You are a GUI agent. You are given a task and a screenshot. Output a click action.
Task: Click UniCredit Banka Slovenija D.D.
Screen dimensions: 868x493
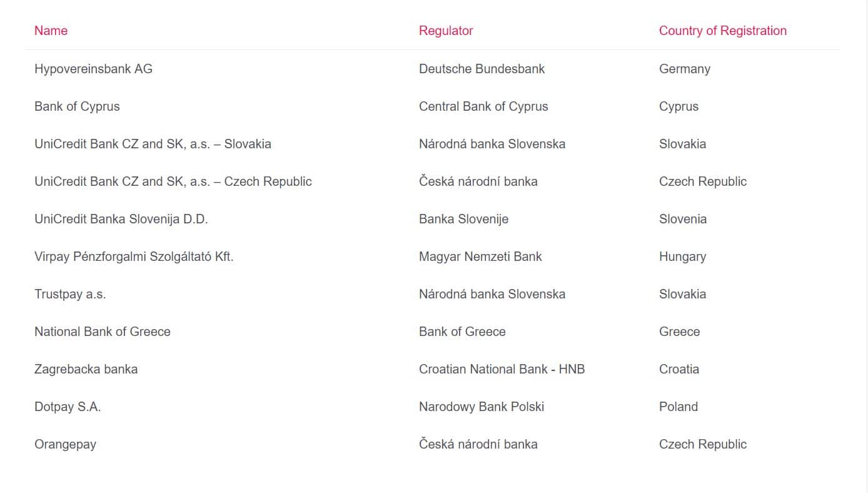click(x=121, y=219)
